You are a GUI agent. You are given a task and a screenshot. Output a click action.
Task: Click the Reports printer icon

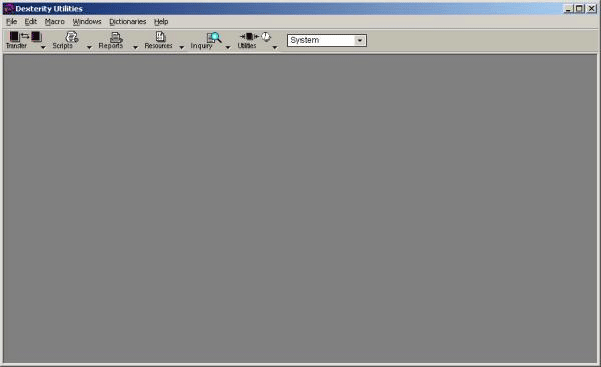pos(116,37)
